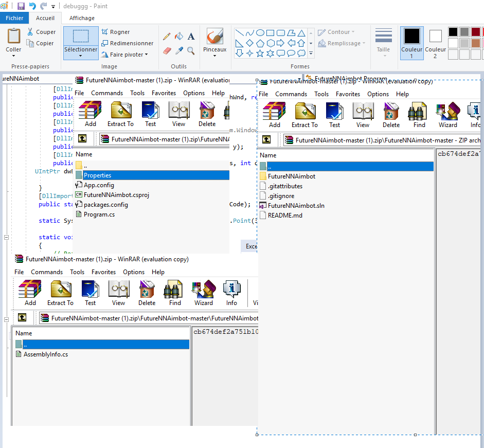Choose the Five-point star shape
The width and height of the screenshot is (484, 448).
[260, 53]
